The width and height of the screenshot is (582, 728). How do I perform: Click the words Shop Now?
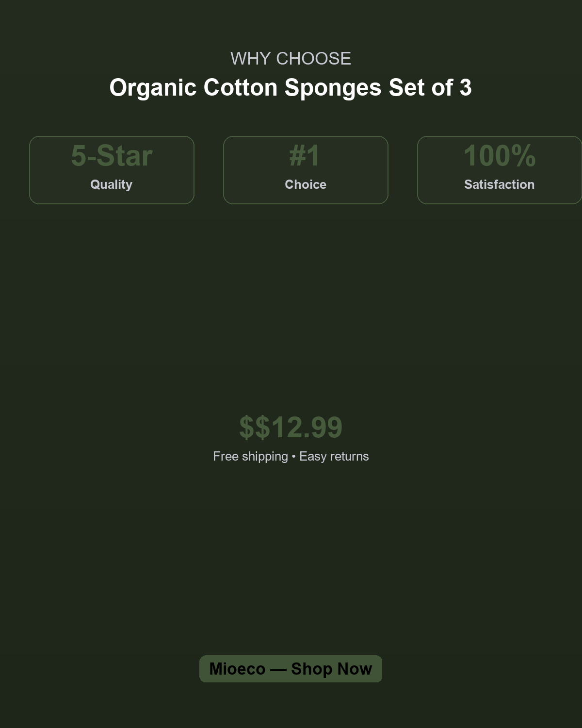pos(331,669)
